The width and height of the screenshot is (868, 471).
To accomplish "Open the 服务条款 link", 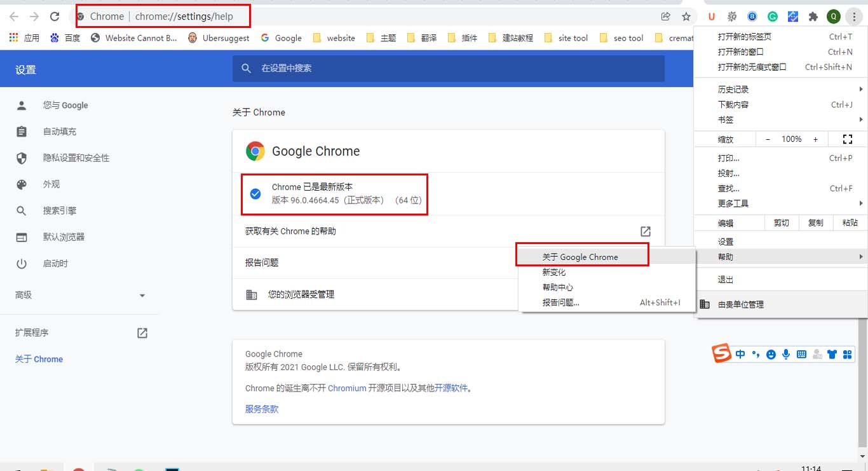I will (x=261, y=409).
